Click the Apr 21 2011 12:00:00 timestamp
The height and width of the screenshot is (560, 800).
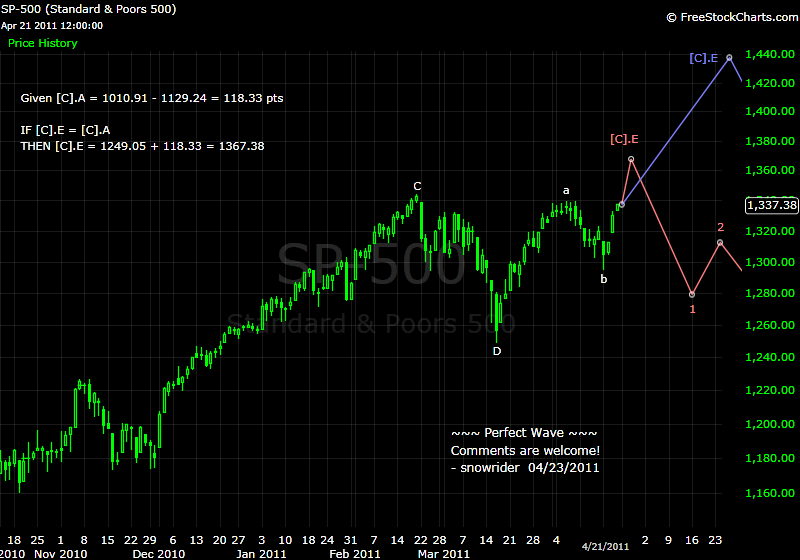point(52,26)
